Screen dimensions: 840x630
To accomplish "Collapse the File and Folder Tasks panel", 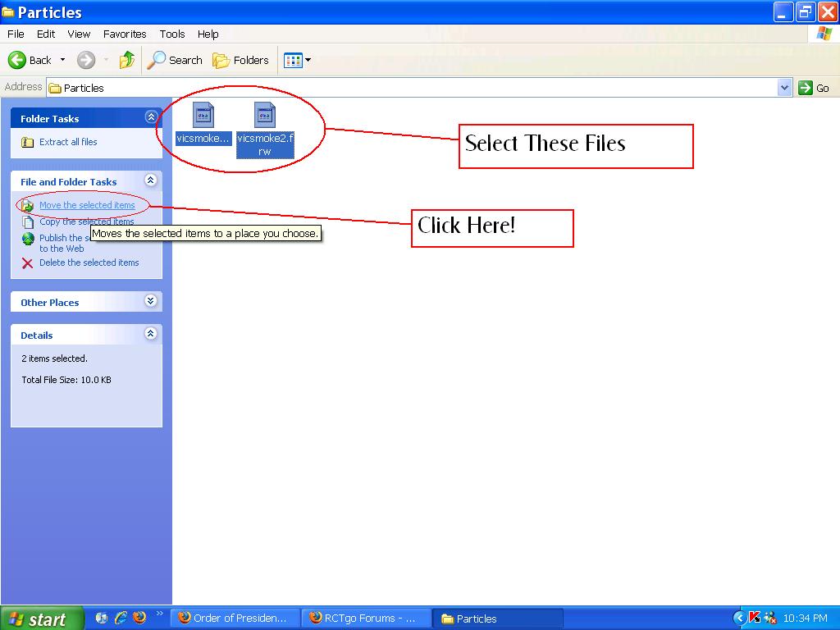I will (150, 180).
